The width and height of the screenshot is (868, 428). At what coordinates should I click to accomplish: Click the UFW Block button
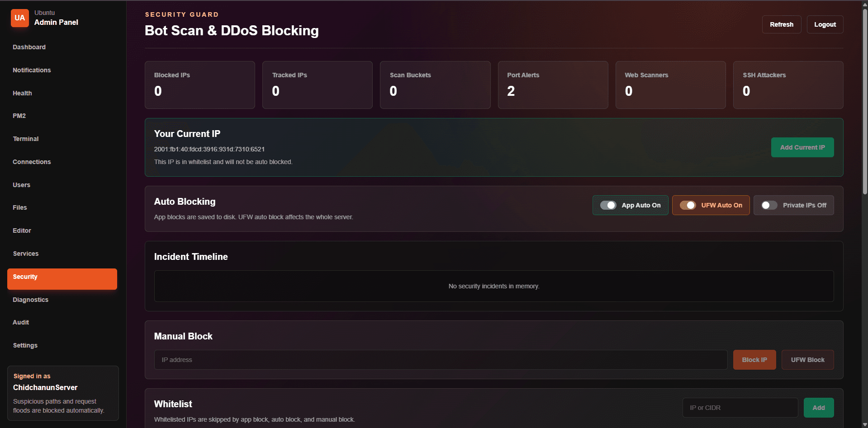[x=808, y=360]
